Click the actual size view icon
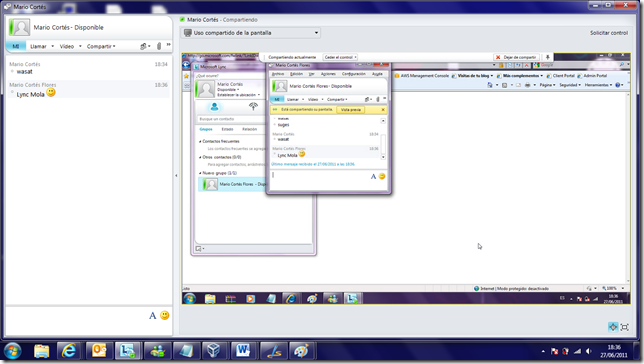Screen dimensions: 644x364 [613, 327]
